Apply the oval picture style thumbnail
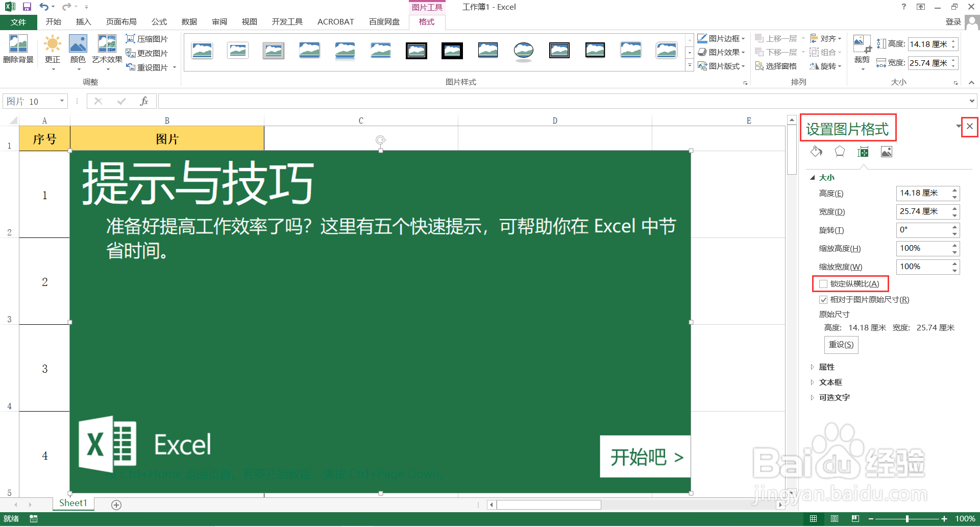The image size is (980, 527). pos(524,51)
